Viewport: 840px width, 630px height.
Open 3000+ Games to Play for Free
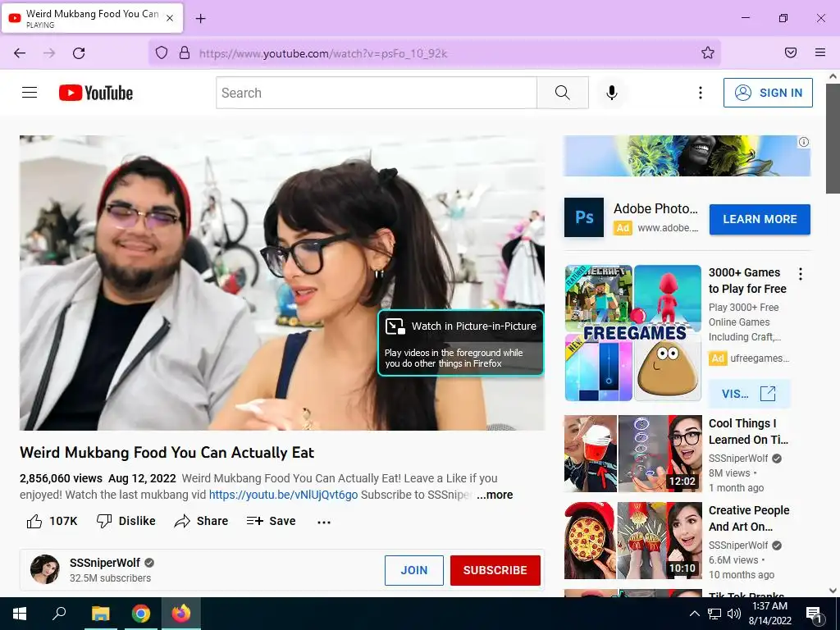[x=747, y=281]
